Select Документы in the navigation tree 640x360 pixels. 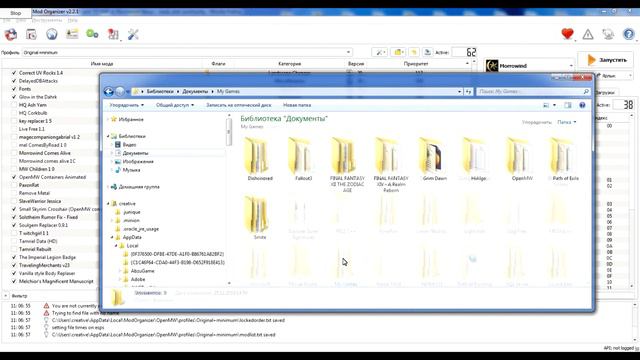click(x=135, y=153)
